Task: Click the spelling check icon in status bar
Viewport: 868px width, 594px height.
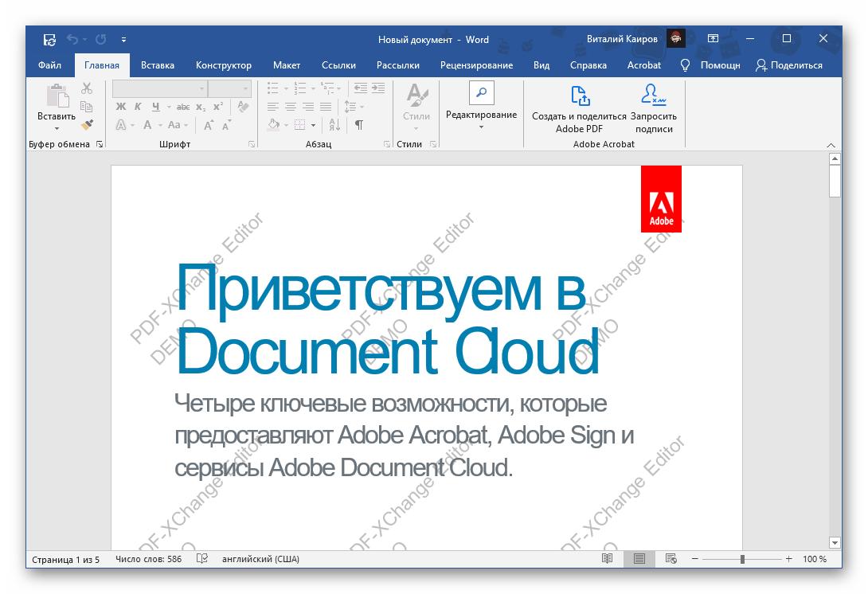Action: [202, 559]
